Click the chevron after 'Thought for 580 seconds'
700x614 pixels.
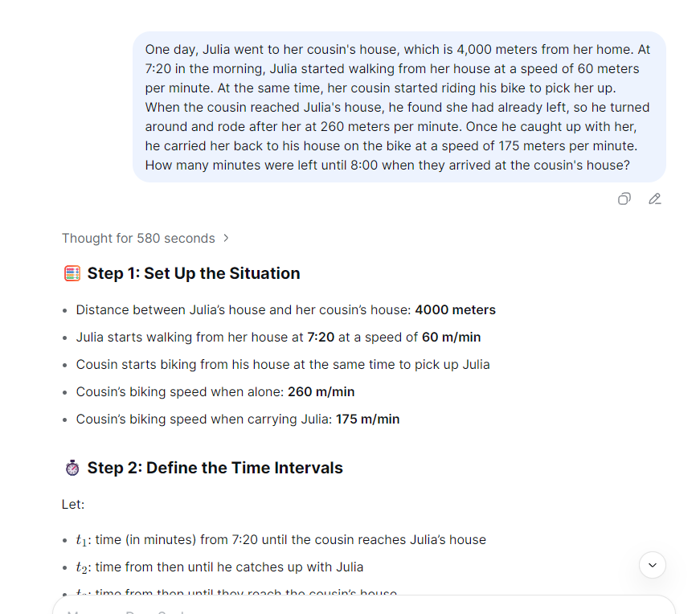coord(226,238)
